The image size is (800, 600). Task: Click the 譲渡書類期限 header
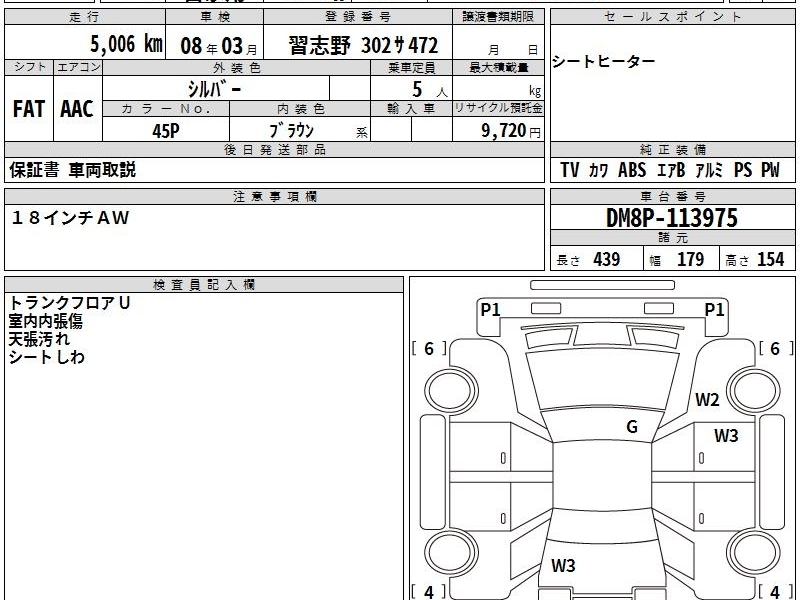click(498, 17)
